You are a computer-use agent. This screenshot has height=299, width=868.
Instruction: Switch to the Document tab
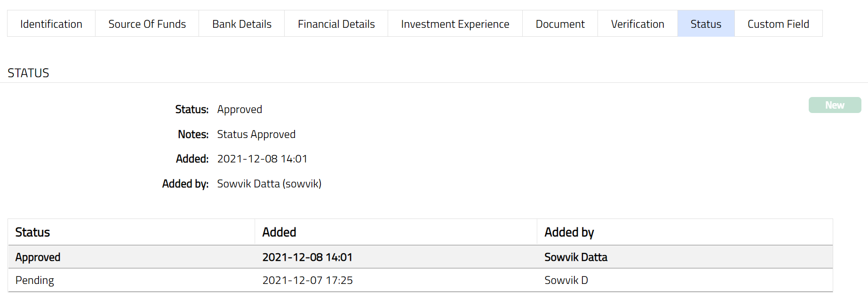click(x=560, y=24)
